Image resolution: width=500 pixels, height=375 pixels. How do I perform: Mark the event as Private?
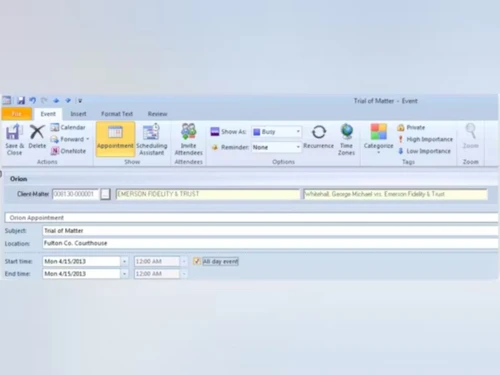[411, 127]
